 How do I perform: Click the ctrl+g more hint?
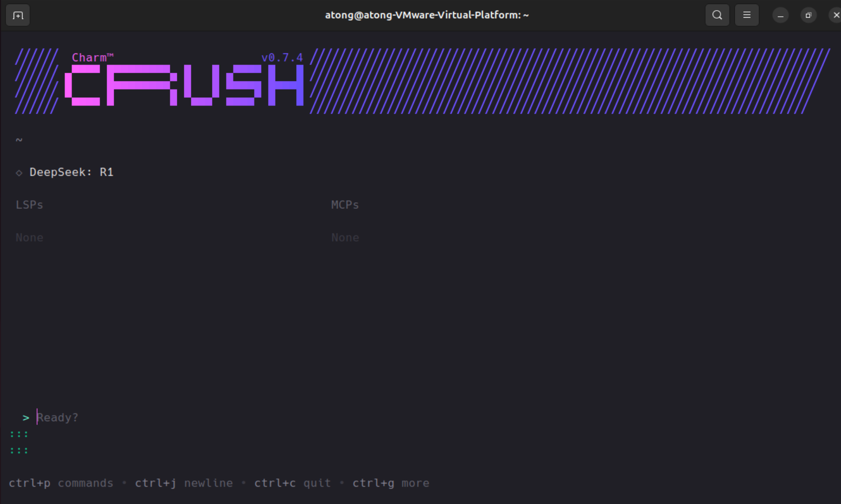pos(391,483)
